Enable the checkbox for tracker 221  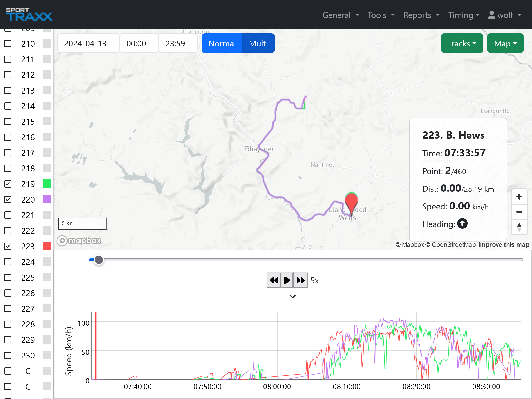[8, 215]
